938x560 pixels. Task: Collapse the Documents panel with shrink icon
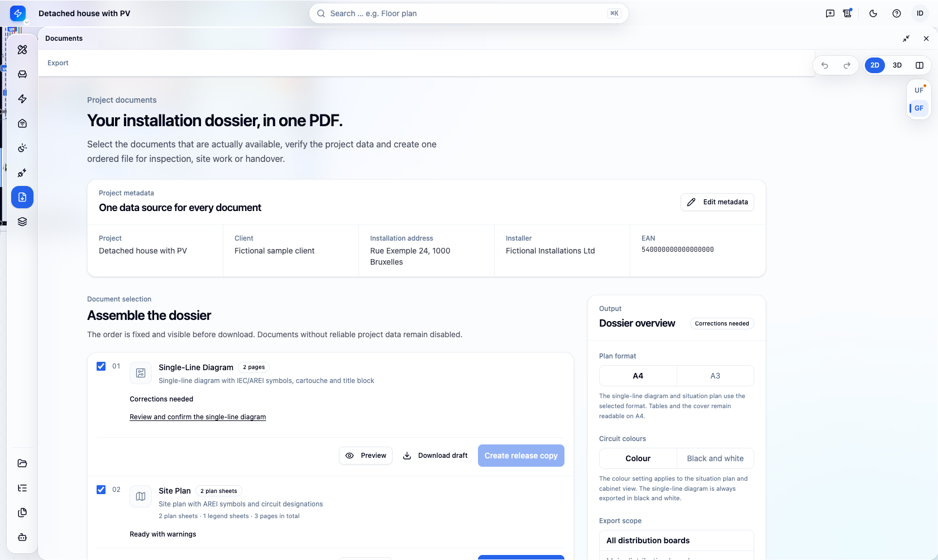(x=906, y=39)
